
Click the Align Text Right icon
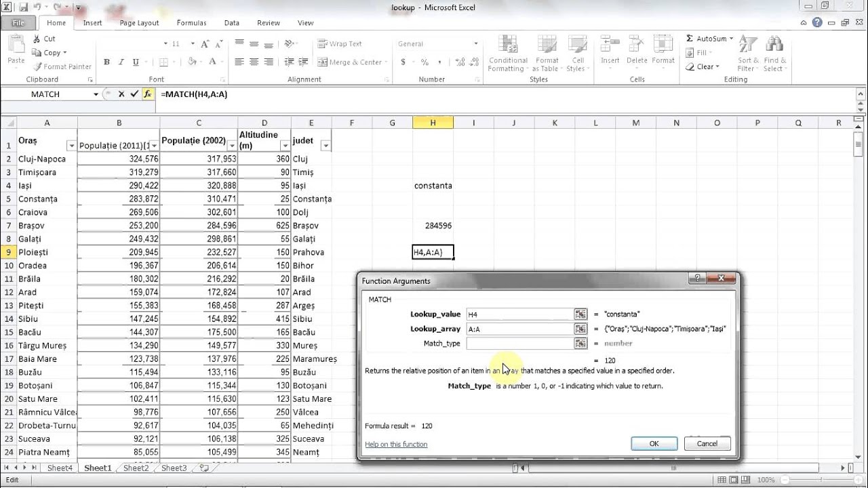pos(269,62)
